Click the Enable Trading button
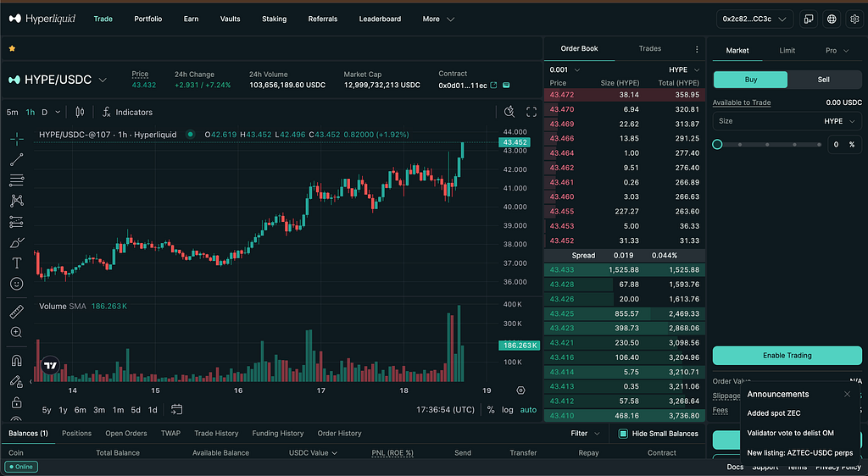Screen dimensions: 868x476 pos(787,356)
